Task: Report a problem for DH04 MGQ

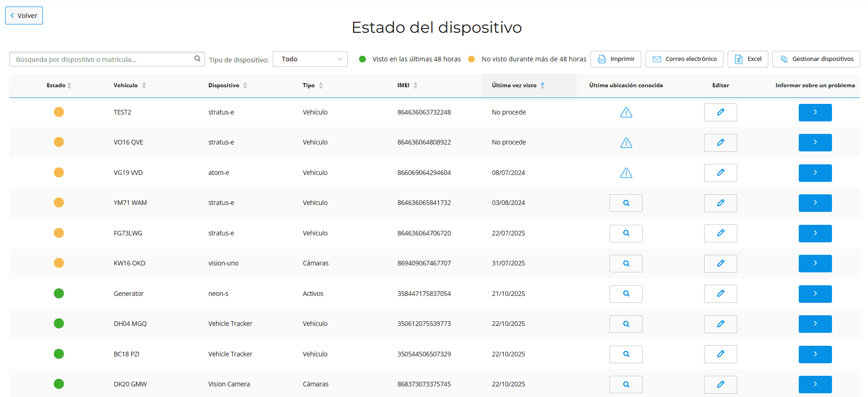Action: coord(815,324)
